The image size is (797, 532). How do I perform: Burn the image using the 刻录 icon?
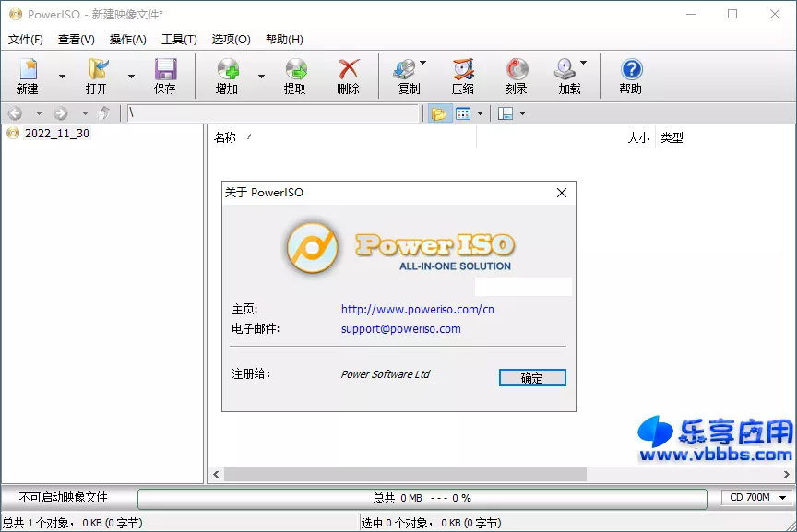517,76
